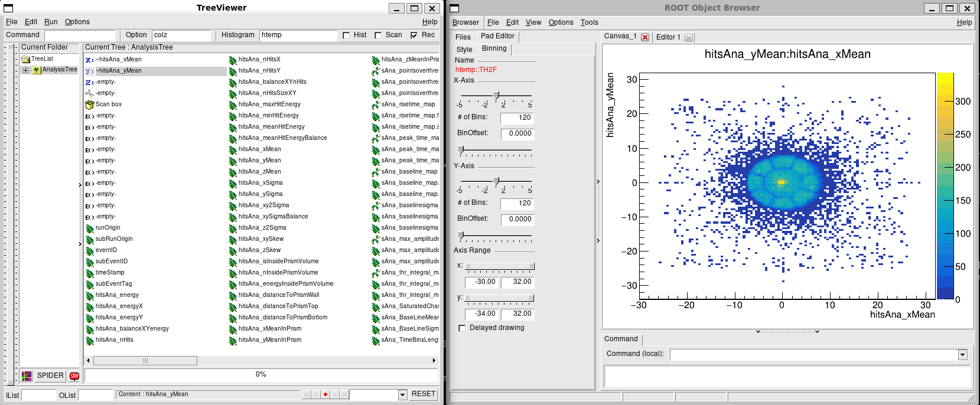Click the leaf icon for runOrigin
Image resolution: width=980 pixels, height=405 pixels.
pyautogui.click(x=90, y=228)
